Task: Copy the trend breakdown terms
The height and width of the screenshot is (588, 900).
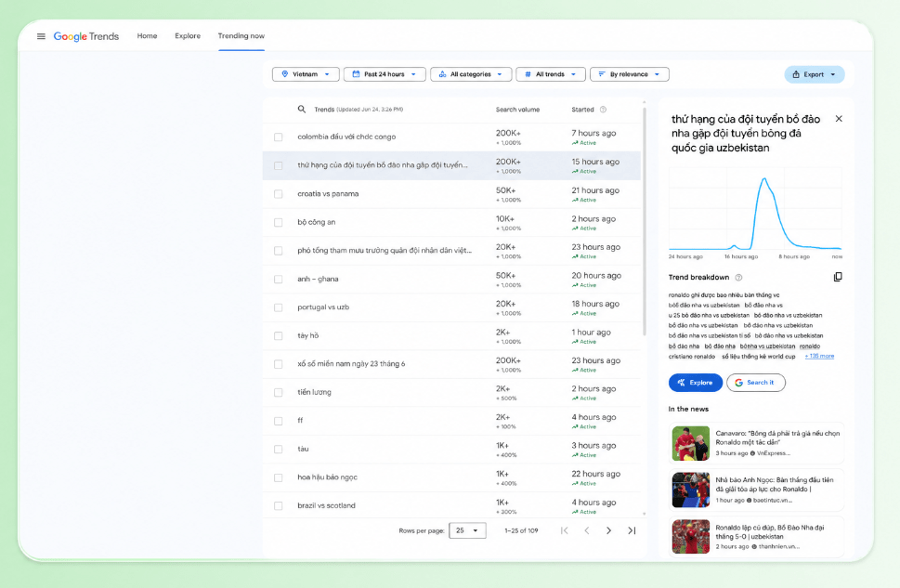Action: [x=838, y=277]
